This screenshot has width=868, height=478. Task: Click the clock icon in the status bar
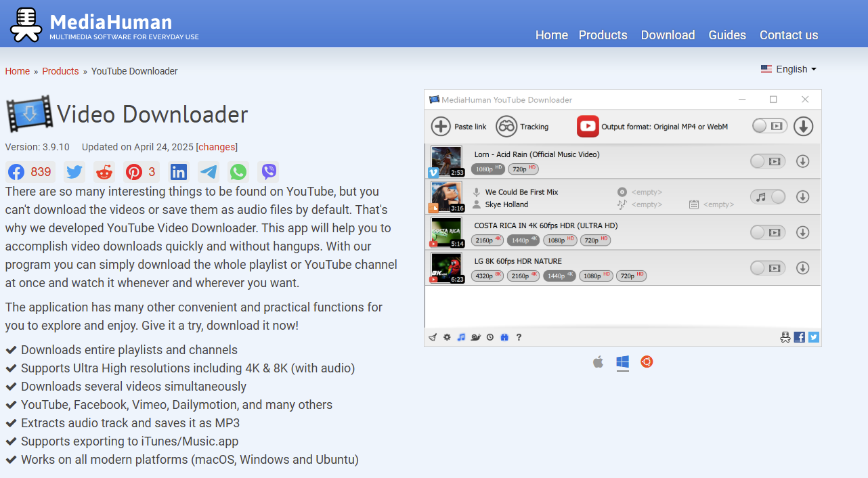pyautogui.click(x=490, y=337)
